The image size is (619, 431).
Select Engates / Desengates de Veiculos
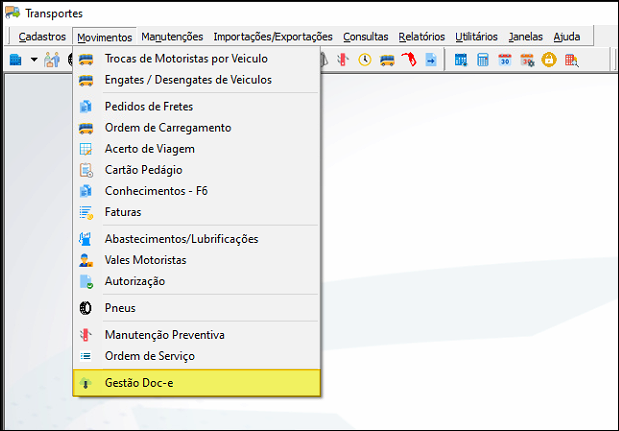coord(197,80)
